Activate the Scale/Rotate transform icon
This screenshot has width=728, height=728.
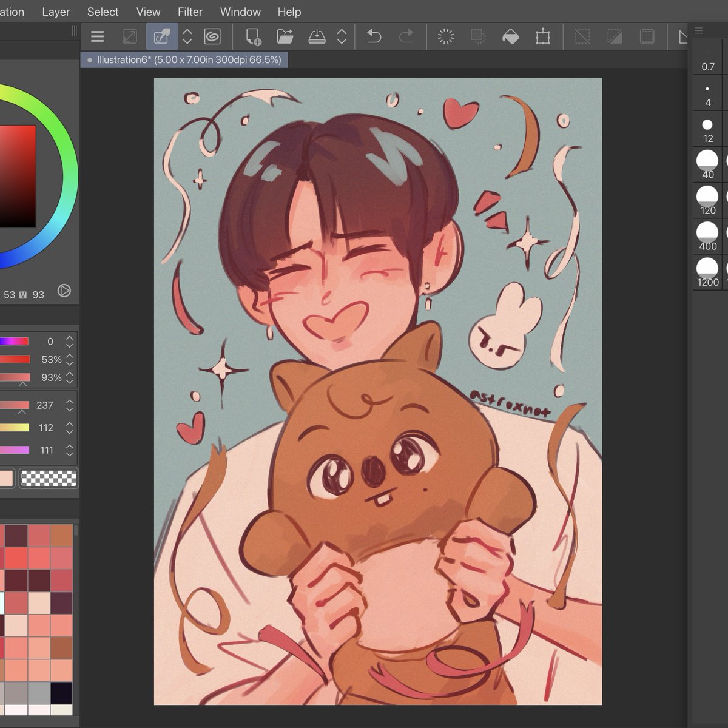tap(543, 36)
